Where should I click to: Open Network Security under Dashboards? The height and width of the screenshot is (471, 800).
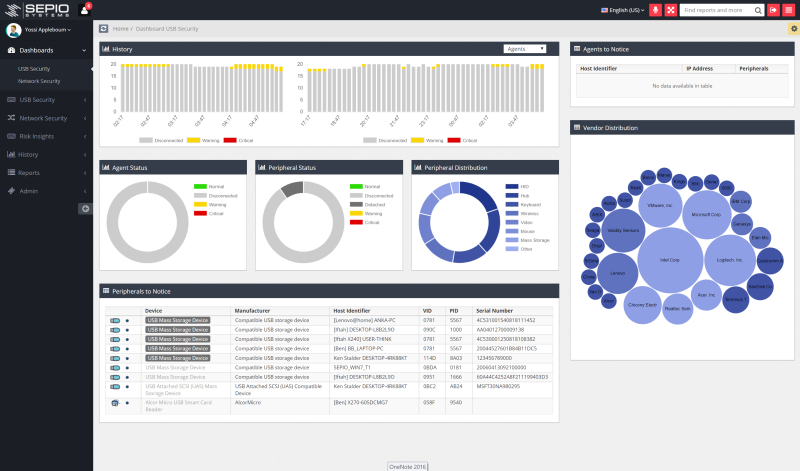(39, 81)
